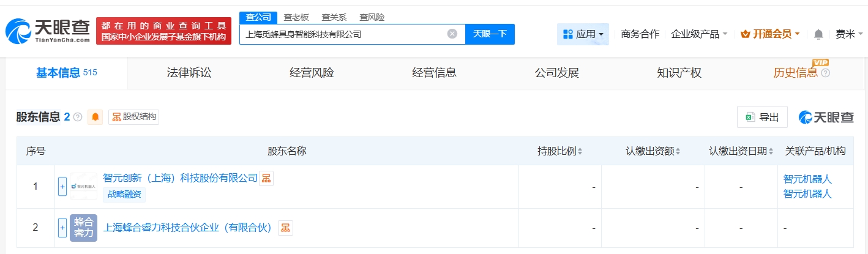868x254 pixels.
Task: Expand row 2 shareholder 上海蜂合睿力 details
Action: coord(62,228)
